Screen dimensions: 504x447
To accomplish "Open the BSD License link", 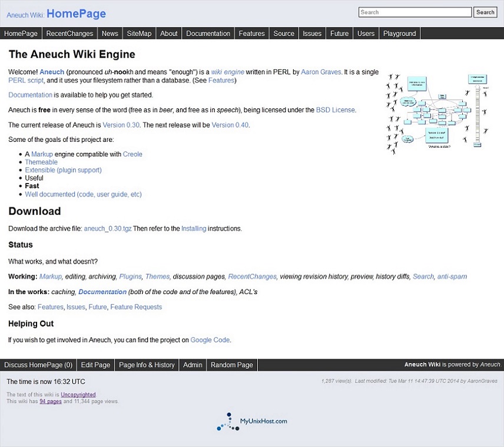I will click(x=335, y=110).
